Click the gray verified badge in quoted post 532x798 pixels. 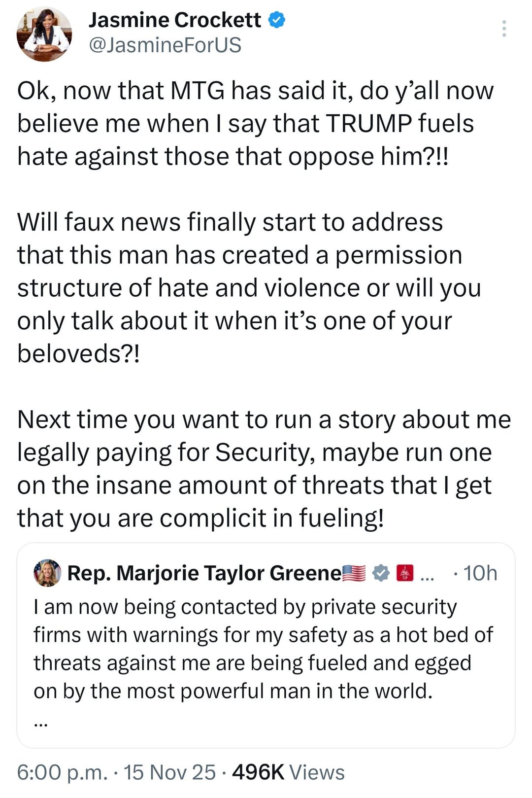[x=381, y=573]
